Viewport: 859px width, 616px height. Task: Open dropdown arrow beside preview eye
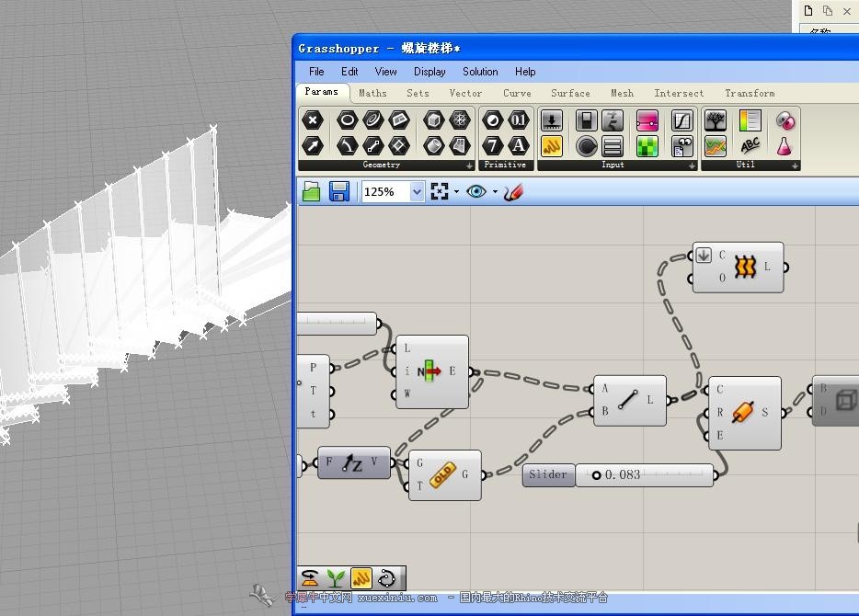[x=495, y=191]
